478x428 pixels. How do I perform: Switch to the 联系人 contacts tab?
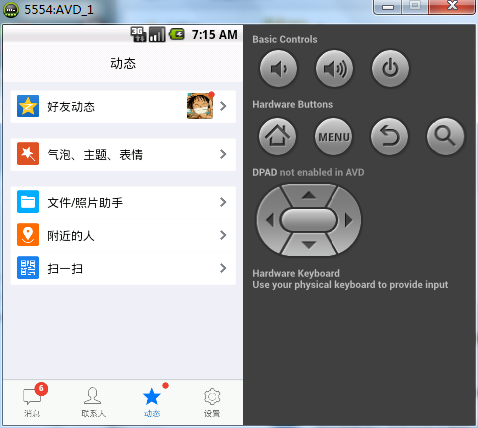(x=93, y=402)
